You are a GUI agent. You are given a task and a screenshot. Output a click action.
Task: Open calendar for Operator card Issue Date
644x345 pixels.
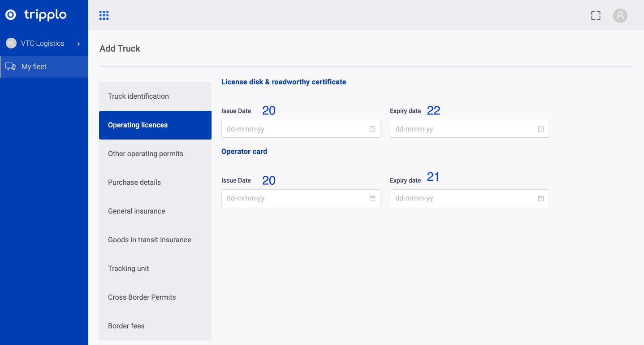pyautogui.click(x=372, y=198)
